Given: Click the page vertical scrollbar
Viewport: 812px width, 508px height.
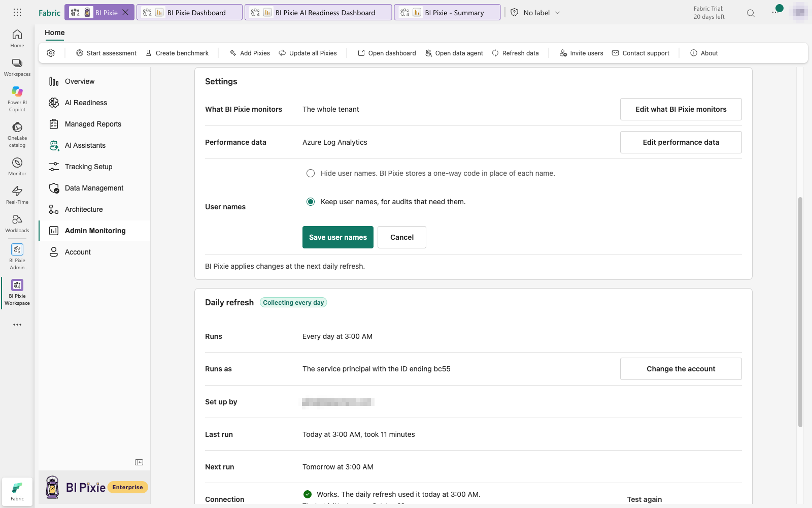Looking at the screenshot, I should [x=800, y=312].
